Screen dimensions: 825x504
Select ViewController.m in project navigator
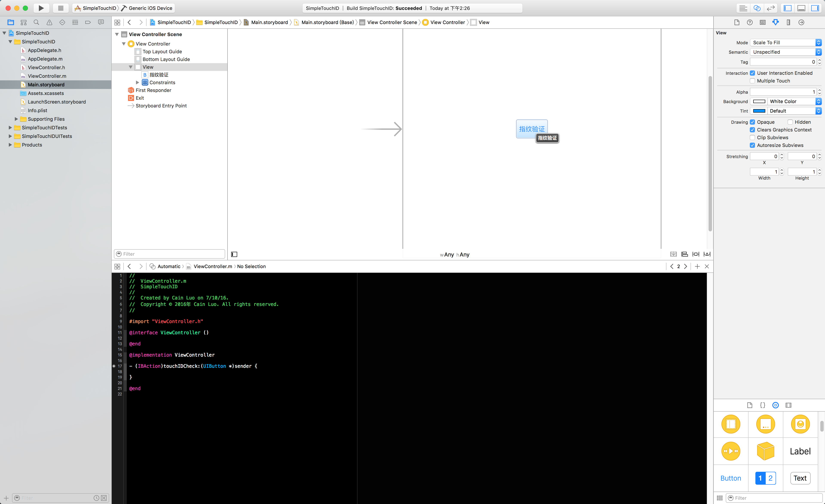(47, 76)
